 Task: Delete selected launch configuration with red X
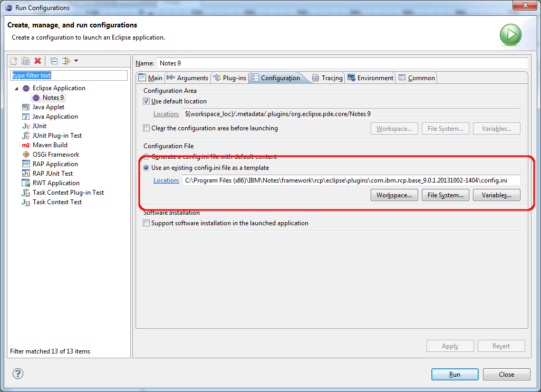(37, 61)
